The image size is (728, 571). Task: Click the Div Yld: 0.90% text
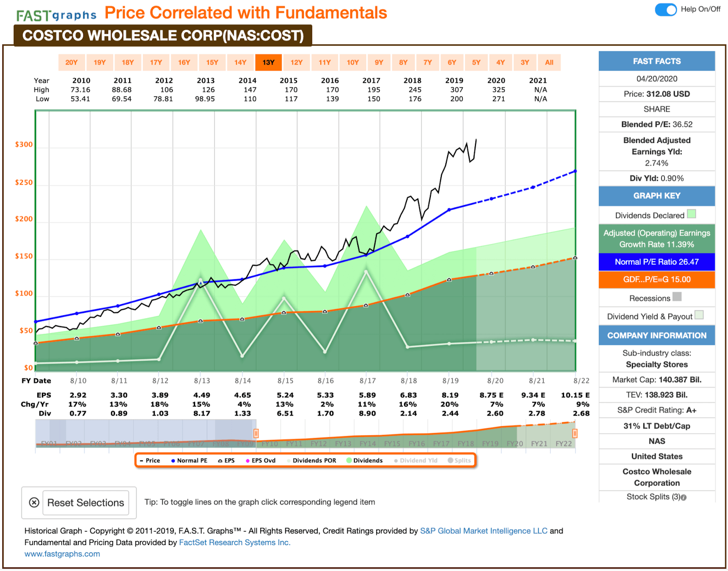pyautogui.click(x=657, y=178)
